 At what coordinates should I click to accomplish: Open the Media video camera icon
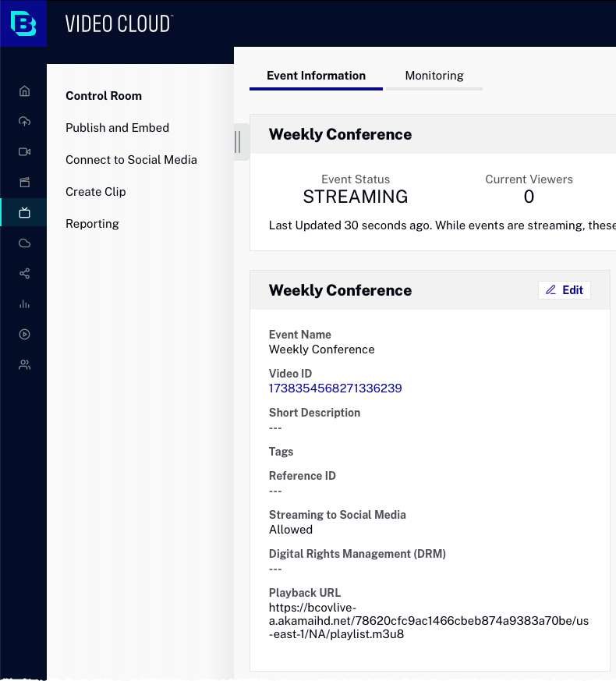[x=24, y=151]
